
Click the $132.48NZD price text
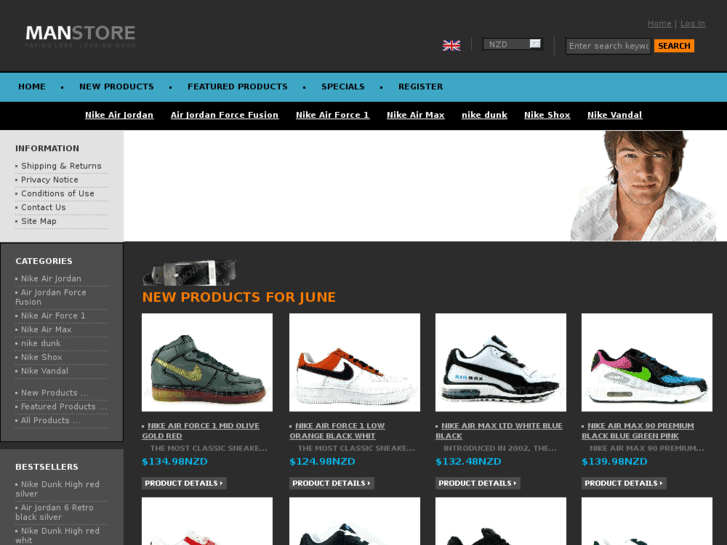(468, 462)
